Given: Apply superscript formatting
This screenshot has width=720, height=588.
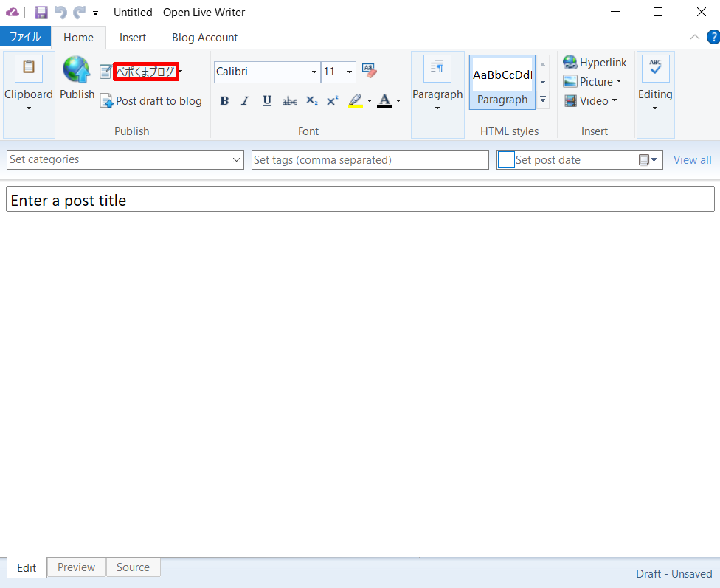Looking at the screenshot, I should click(x=332, y=101).
